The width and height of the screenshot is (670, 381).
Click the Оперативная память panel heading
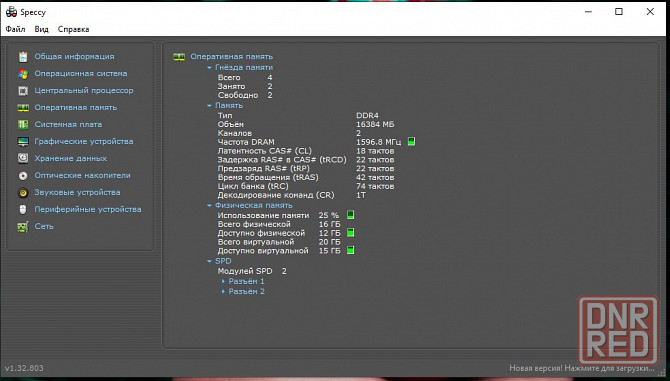(231, 56)
